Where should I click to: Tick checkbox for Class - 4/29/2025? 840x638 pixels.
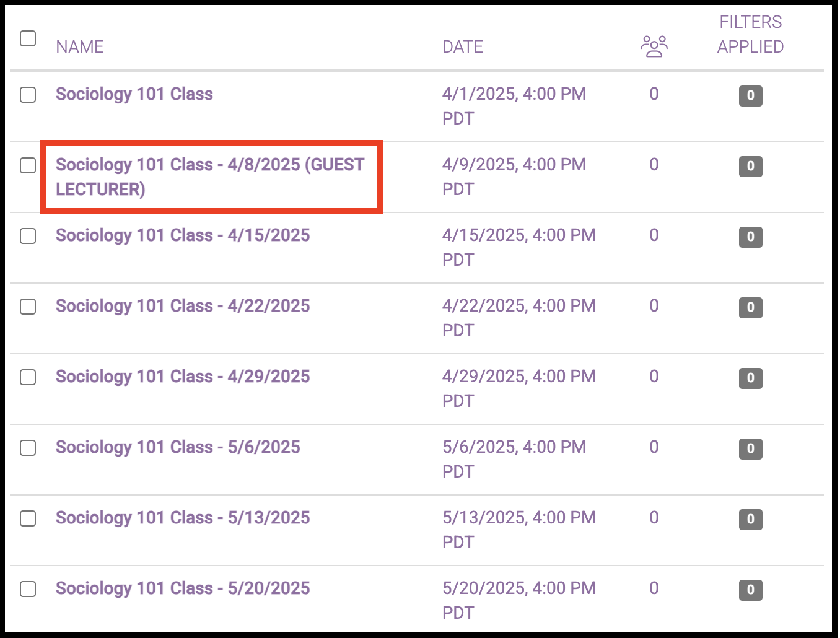click(x=28, y=377)
